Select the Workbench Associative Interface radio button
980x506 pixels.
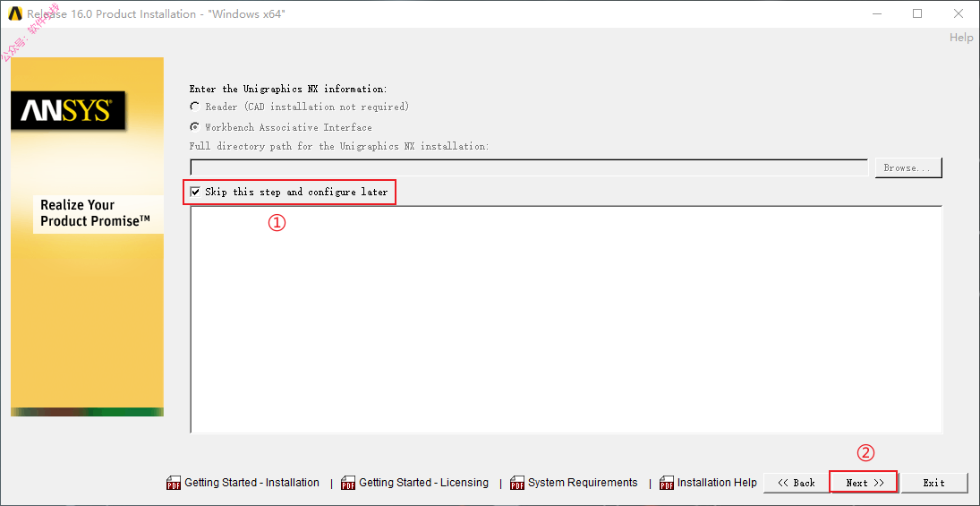[x=195, y=127]
